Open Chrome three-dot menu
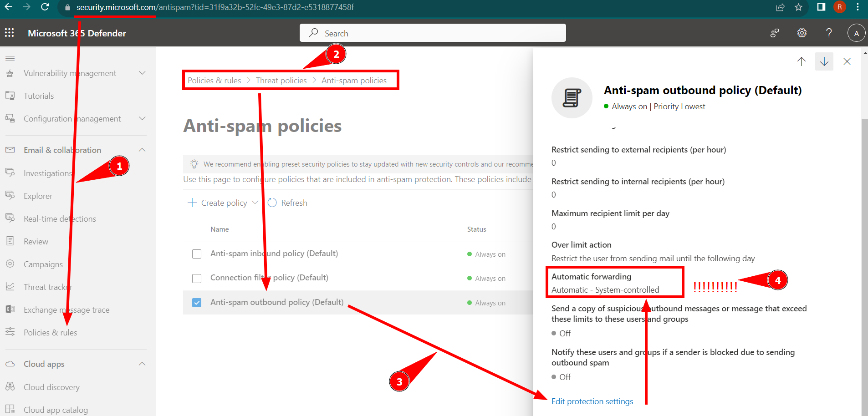 [x=858, y=7]
